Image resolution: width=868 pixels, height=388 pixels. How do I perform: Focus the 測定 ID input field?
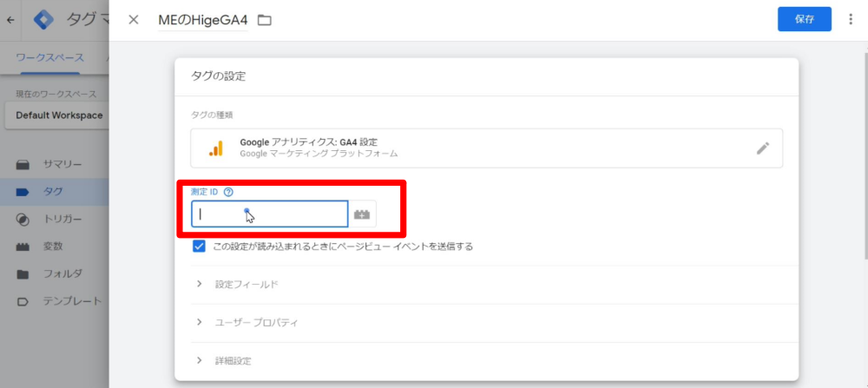[270, 214]
